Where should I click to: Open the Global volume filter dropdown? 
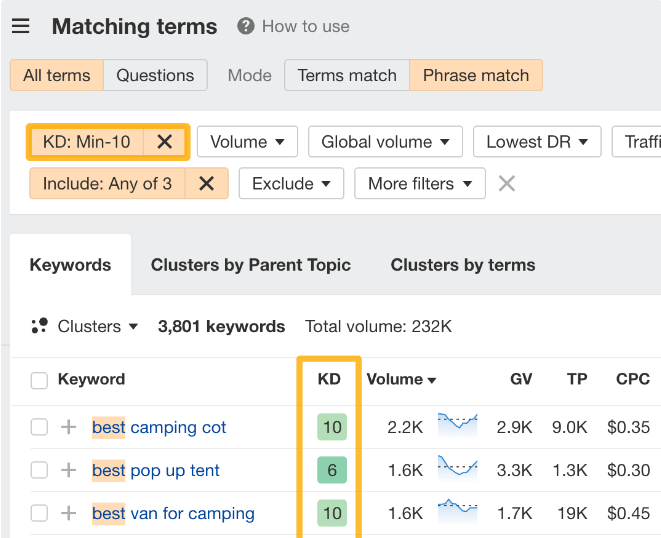pos(385,142)
